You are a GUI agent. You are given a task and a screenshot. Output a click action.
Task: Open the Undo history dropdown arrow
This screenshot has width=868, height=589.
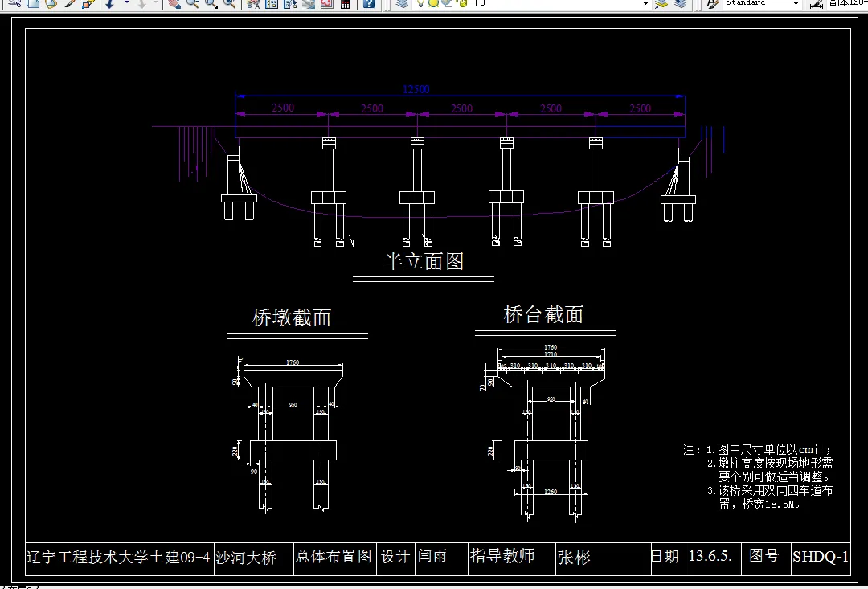(x=127, y=2)
